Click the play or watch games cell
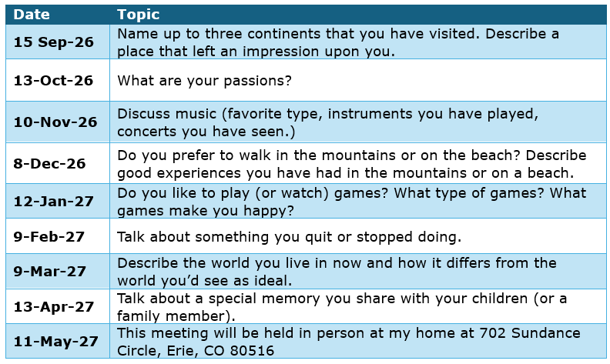The height and width of the screenshot is (364, 610). pyautogui.click(x=358, y=201)
